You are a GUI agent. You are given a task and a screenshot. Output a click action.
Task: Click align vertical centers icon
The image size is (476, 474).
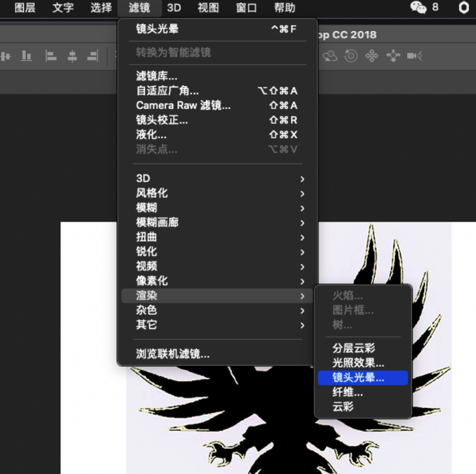click(x=5, y=56)
